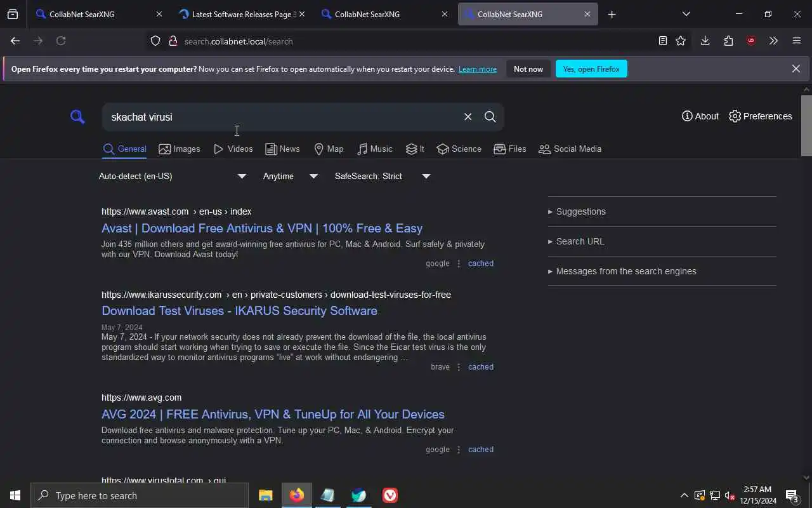Dismiss the notification bar with X

click(x=796, y=69)
